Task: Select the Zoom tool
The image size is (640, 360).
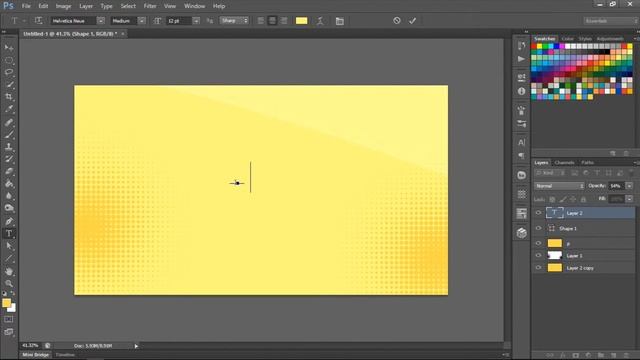Action: (x=9, y=284)
